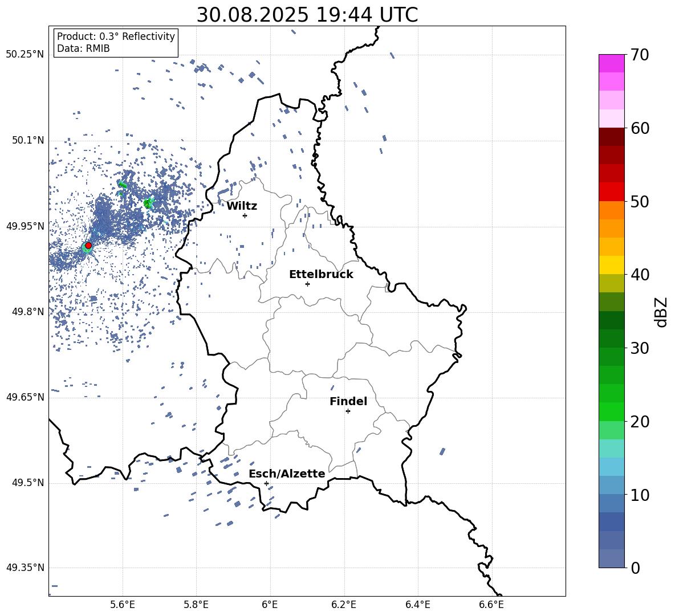
Task: Click the 6°E longitude label
Action: click(270, 605)
